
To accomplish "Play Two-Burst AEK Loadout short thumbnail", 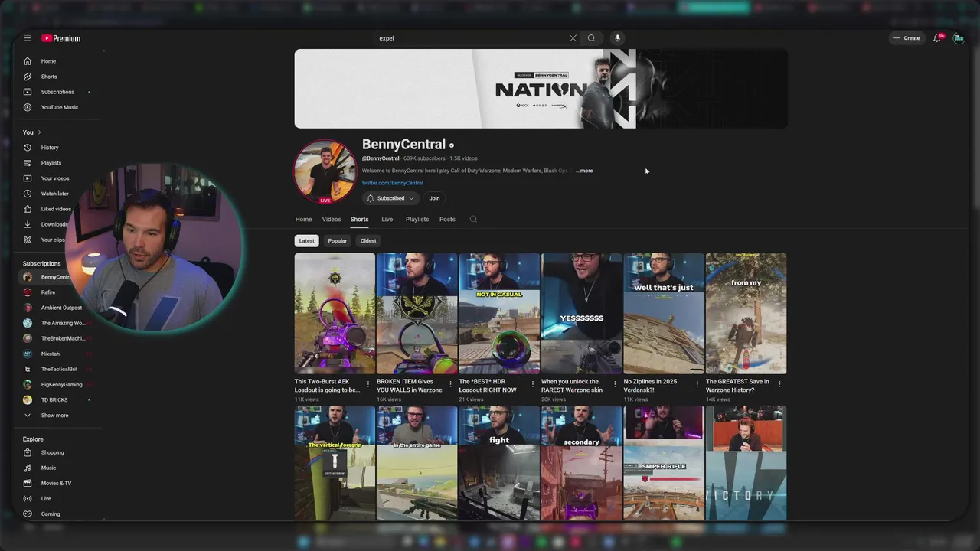I will click(x=335, y=314).
